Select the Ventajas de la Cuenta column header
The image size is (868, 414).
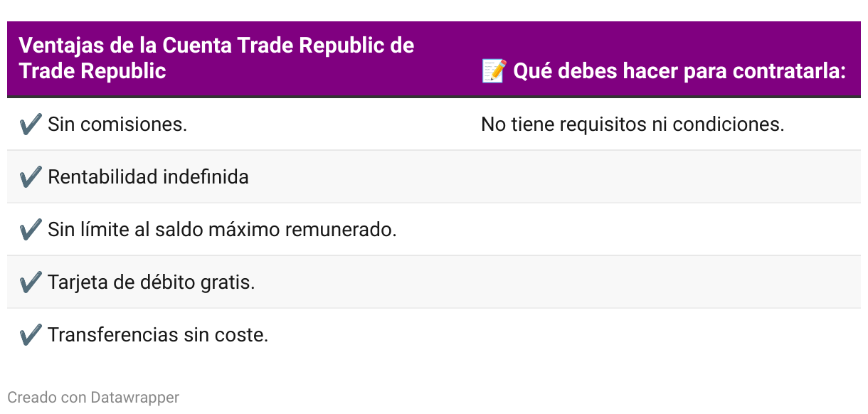pos(216,58)
